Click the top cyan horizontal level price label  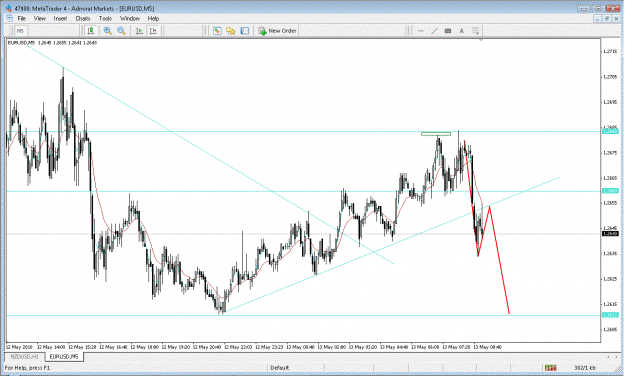click(x=610, y=131)
